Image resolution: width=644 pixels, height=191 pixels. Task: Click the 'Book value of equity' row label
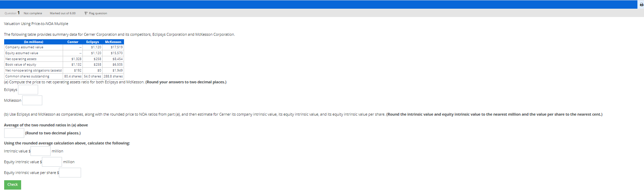pyautogui.click(x=21, y=65)
